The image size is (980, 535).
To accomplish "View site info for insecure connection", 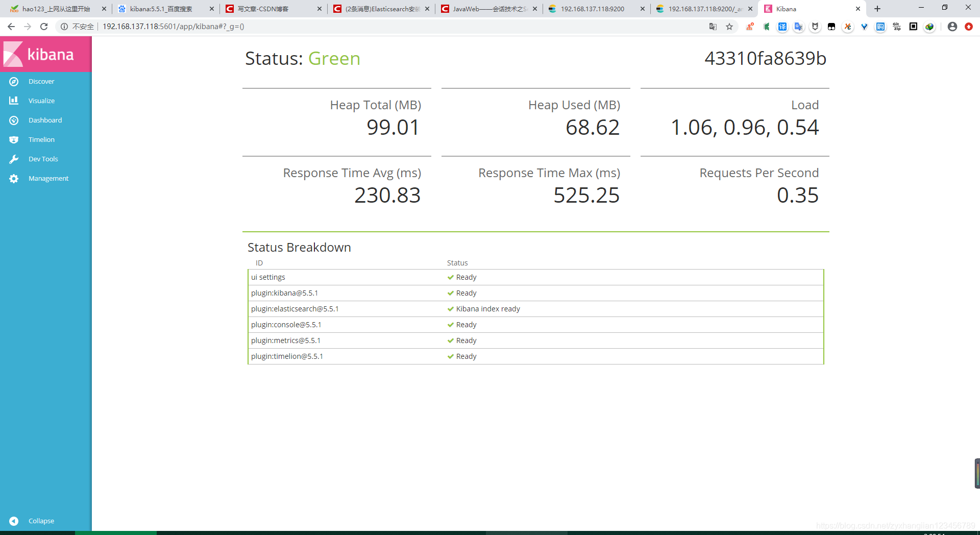I will (77, 27).
